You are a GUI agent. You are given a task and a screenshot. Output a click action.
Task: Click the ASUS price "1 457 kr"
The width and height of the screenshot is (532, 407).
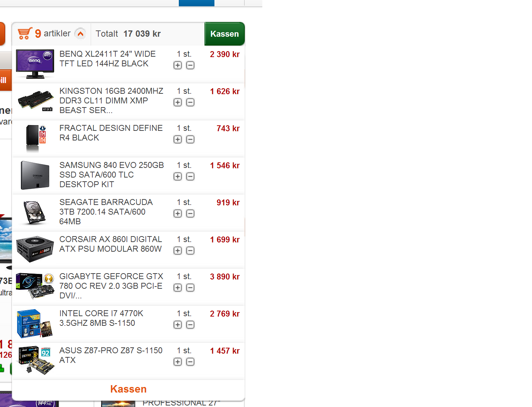coord(225,351)
